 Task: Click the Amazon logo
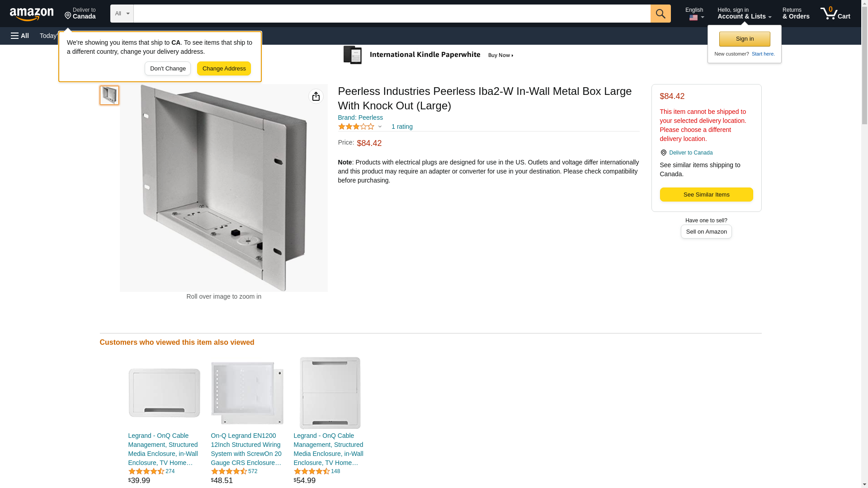[32, 14]
